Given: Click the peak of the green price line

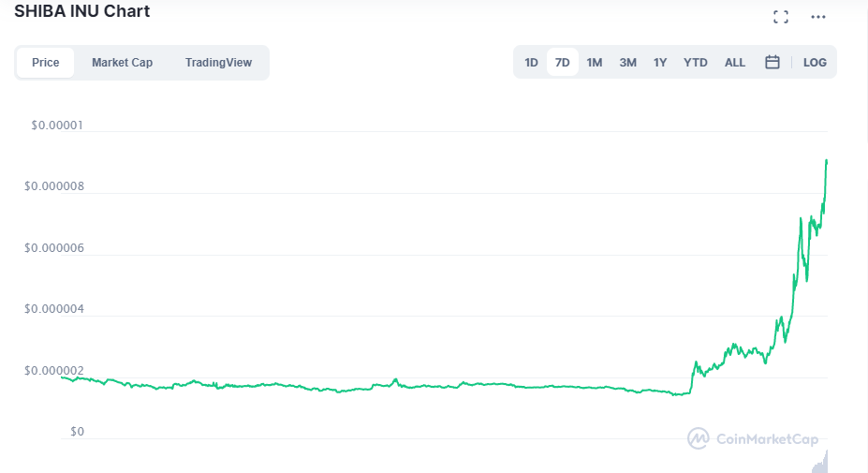Looking at the screenshot, I should (827, 160).
